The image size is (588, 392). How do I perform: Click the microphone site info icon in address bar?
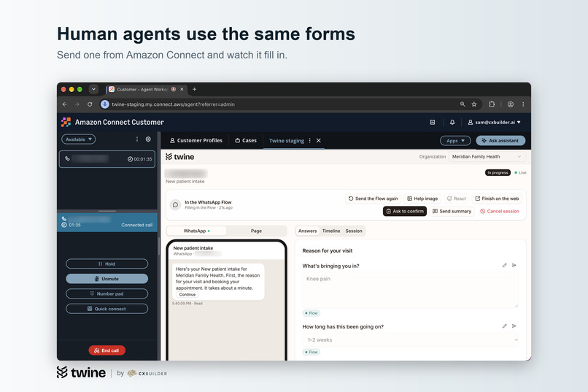coord(104,104)
